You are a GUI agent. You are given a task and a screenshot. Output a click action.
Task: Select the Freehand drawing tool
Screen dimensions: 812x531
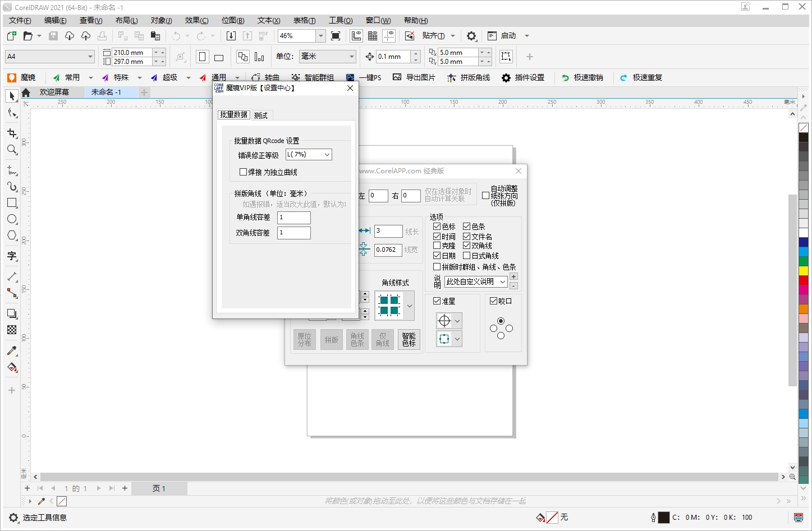tap(12, 170)
